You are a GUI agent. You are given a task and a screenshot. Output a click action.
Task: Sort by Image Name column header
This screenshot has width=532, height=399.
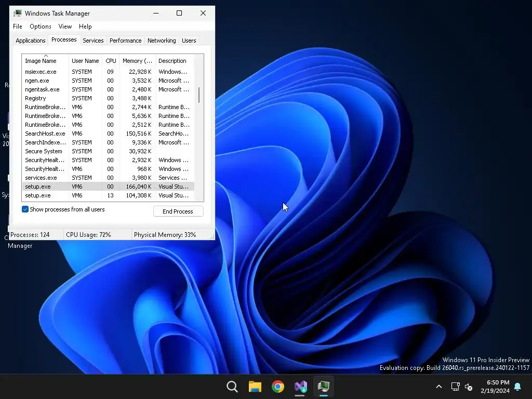[45, 61]
